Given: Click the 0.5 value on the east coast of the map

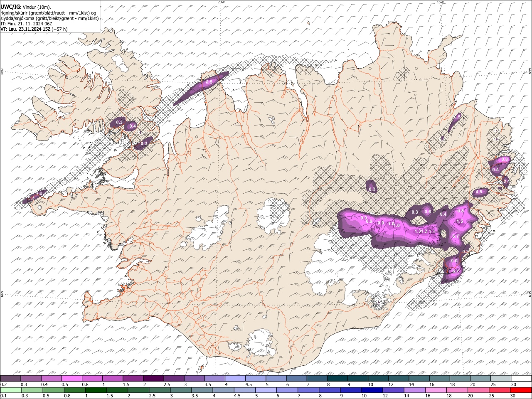Looking at the screenshot, I should pyautogui.click(x=479, y=192).
